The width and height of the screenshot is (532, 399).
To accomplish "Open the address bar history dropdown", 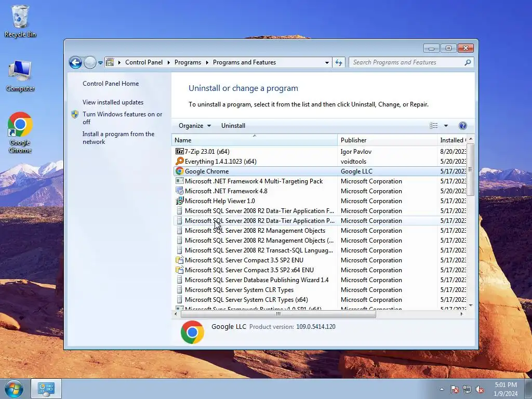I will coord(327,62).
